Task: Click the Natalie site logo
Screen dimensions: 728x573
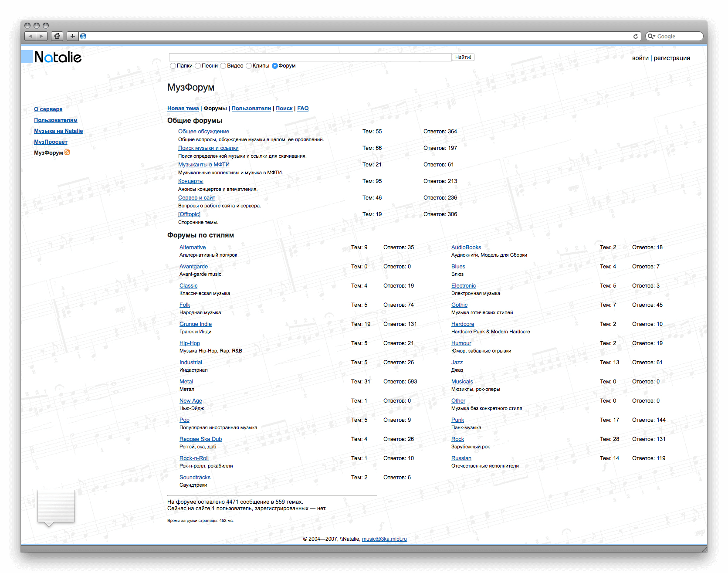Action: click(x=52, y=57)
